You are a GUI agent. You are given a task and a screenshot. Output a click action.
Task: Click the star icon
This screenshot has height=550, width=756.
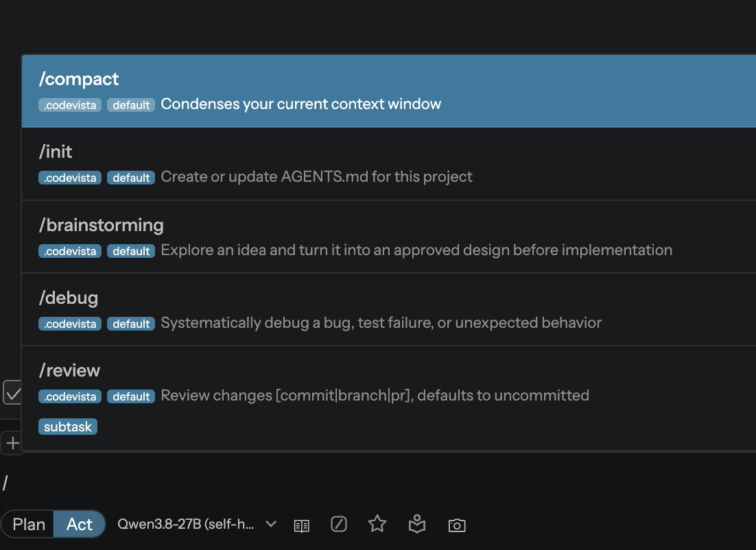click(x=377, y=523)
